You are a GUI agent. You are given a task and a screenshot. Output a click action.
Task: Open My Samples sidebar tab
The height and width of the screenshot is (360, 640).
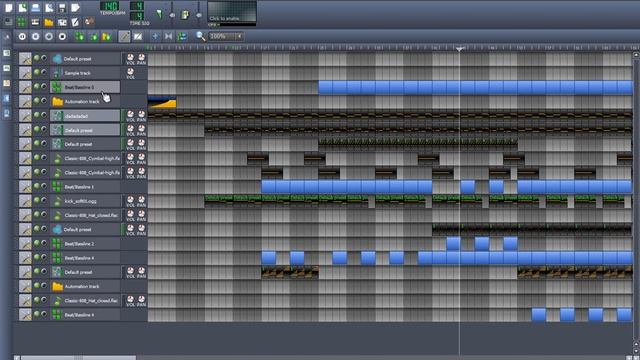click(7, 68)
